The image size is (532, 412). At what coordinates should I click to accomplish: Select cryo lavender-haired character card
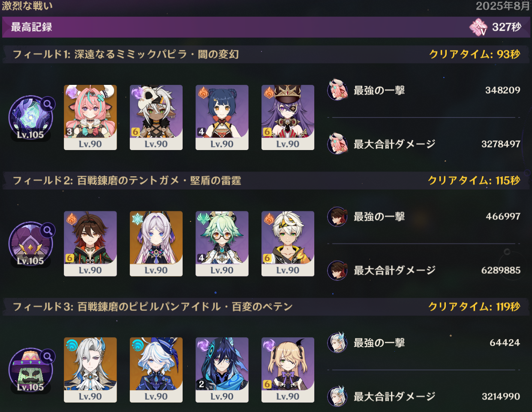pyautogui.click(x=156, y=244)
